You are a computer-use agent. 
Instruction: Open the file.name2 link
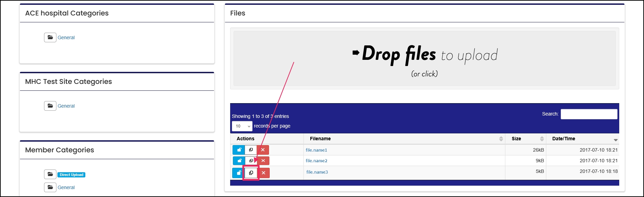[316, 161]
